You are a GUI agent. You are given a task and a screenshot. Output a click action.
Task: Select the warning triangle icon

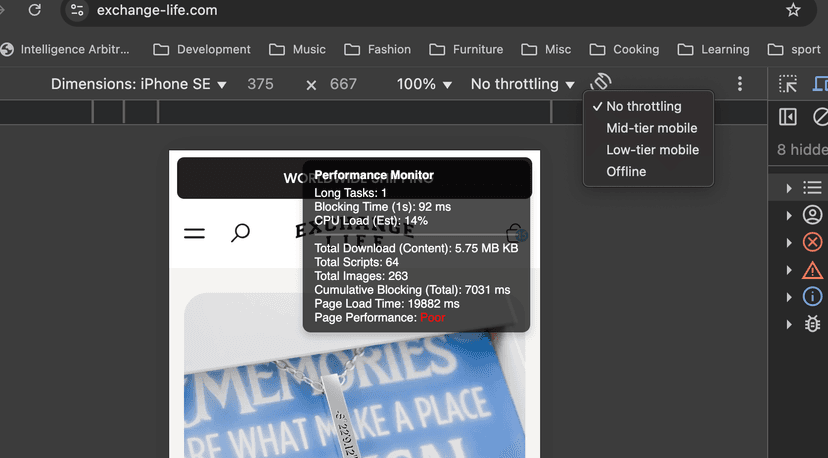point(812,270)
